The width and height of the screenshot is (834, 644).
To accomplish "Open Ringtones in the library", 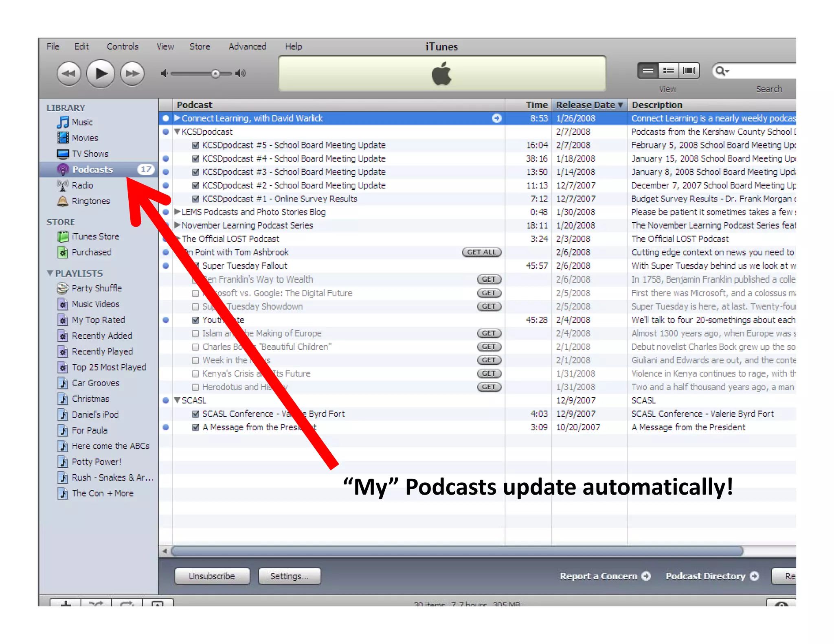I will (90, 201).
